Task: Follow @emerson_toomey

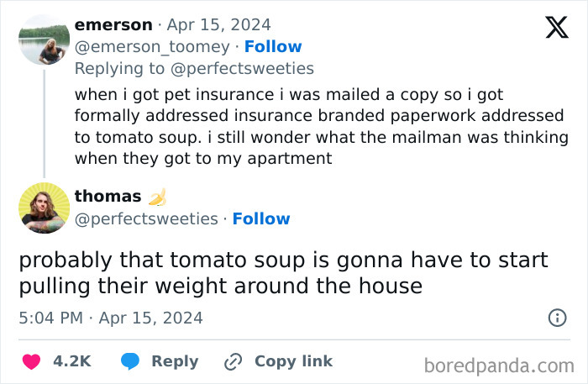Action: 273,47
